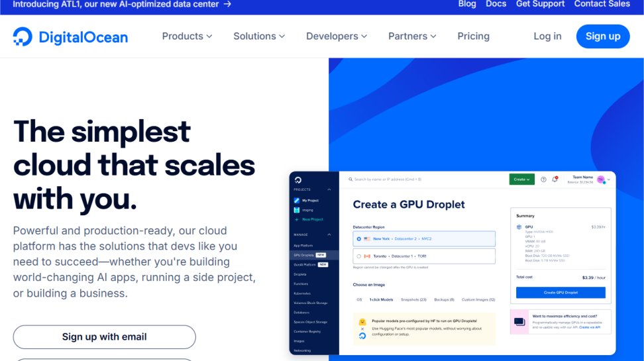Open the Get Support link
The height and width of the screenshot is (361, 644).
coord(541,4)
